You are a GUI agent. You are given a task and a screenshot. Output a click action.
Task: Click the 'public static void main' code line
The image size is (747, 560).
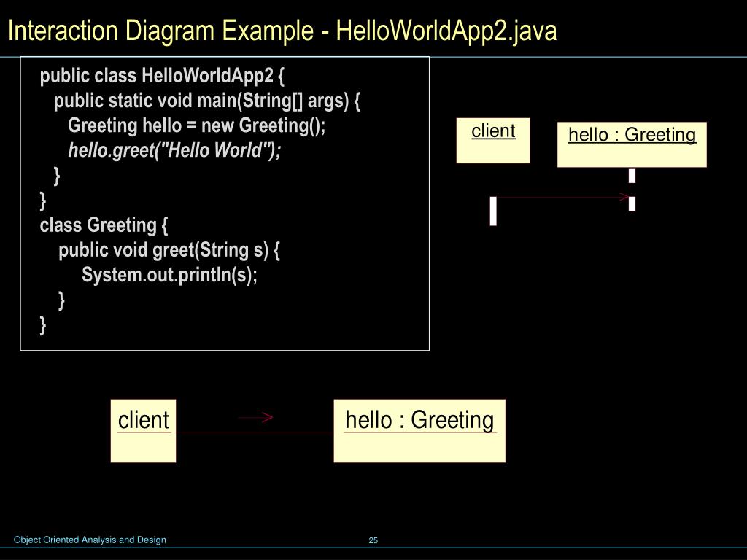tap(207, 101)
